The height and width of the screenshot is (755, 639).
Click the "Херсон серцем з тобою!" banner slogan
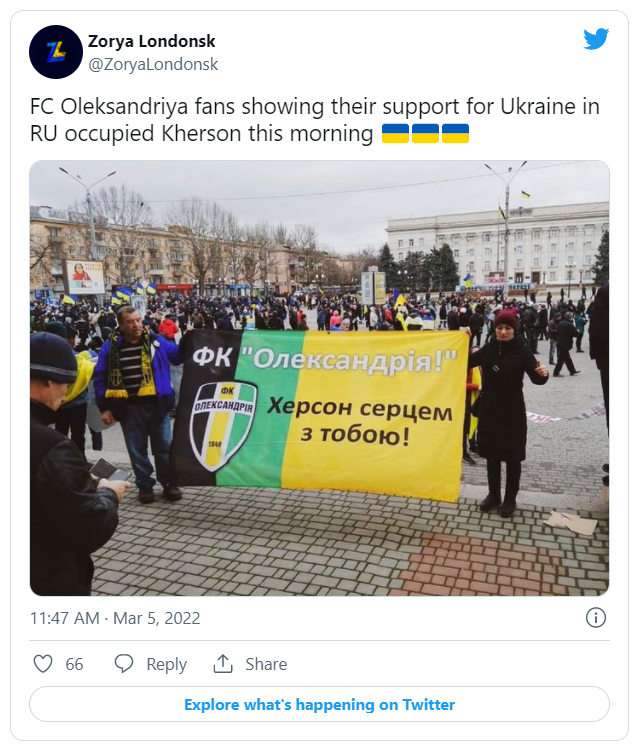click(x=359, y=423)
